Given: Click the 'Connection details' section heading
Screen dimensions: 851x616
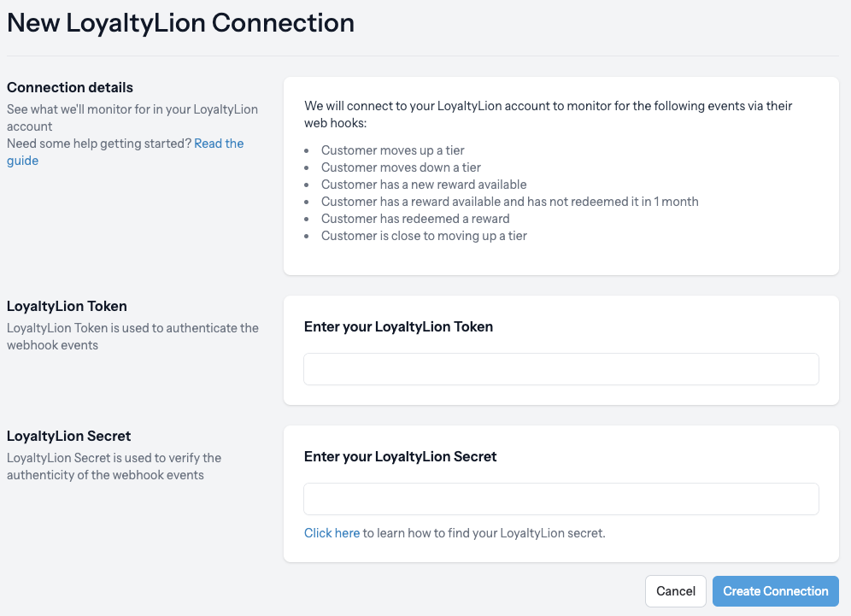Looking at the screenshot, I should click(70, 87).
